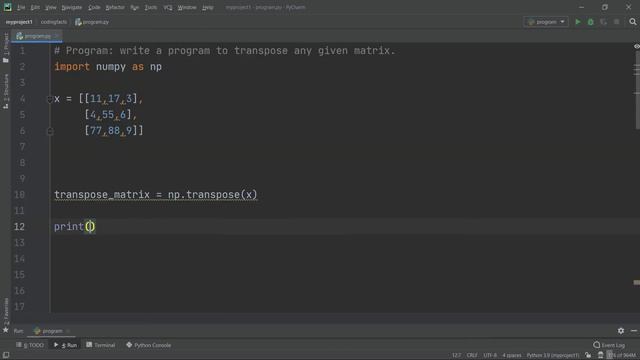Image resolution: width=640 pixels, height=360 pixels.
Task: Toggle fold end marker on line 6
Action: 50,131
